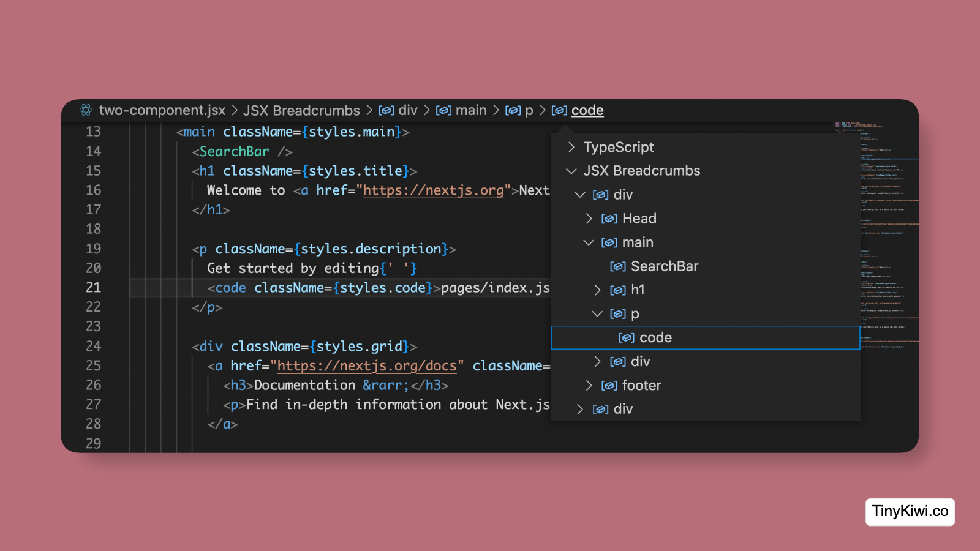Expand the footer tree node
This screenshot has width=980, height=551.
tap(589, 385)
